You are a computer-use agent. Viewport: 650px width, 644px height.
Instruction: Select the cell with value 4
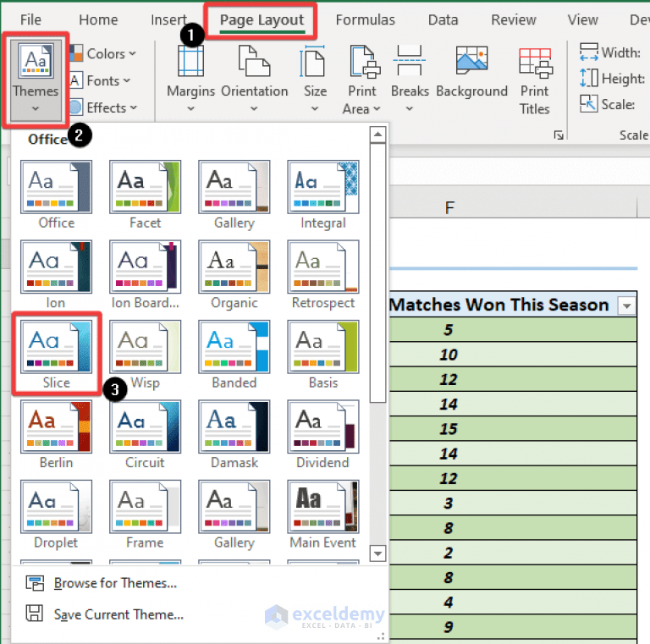513,602
